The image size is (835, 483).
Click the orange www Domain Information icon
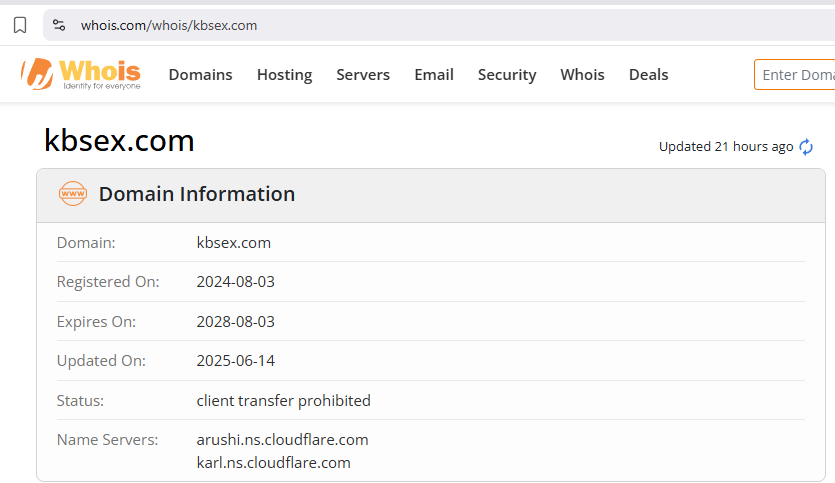[x=73, y=194]
